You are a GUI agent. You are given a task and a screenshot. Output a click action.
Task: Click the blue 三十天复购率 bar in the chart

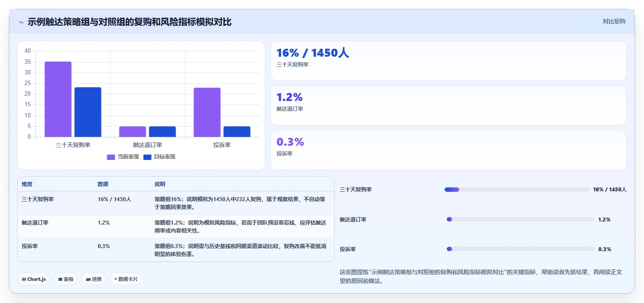click(x=88, y=112)
